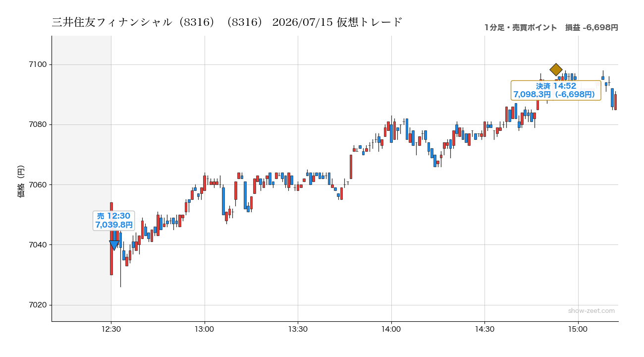Click the 7100 price axis label
Viewport: 644px width, 357px height.
tap(38, 64)
